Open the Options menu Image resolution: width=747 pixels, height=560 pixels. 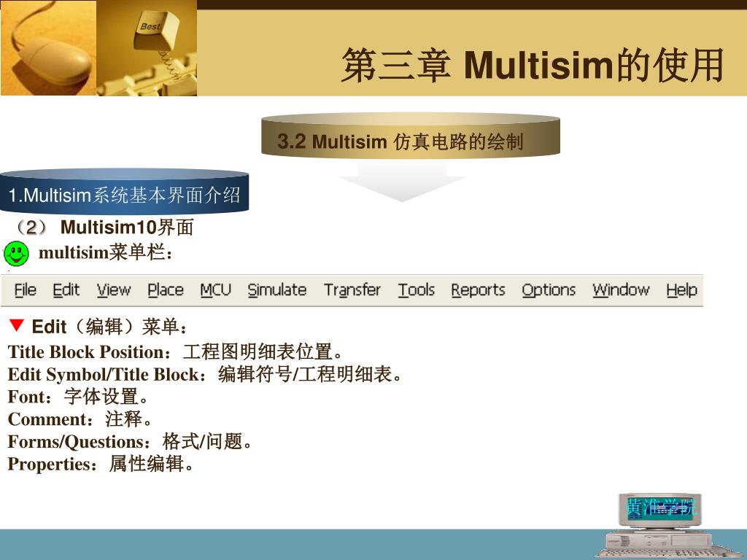[x=549, y=289]
